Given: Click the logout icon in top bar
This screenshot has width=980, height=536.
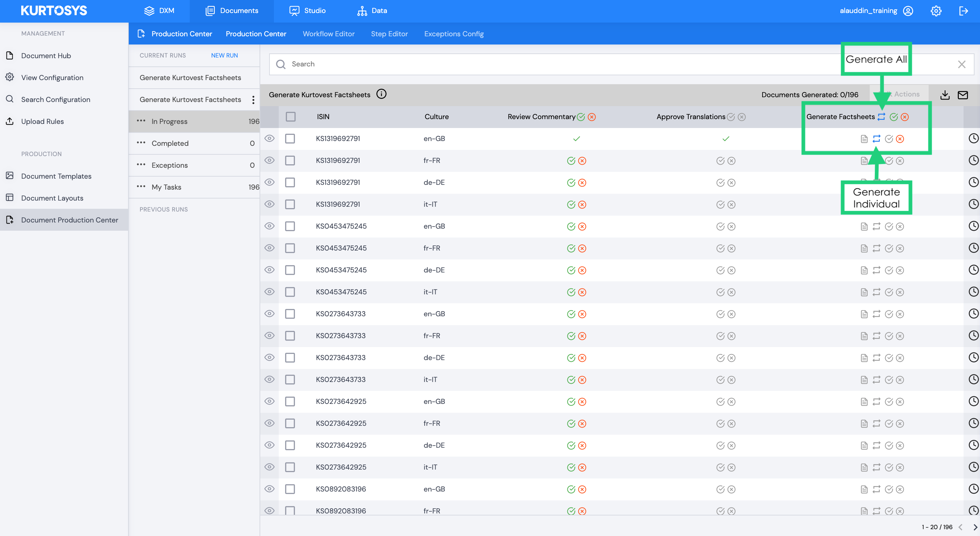Looking at the screenshot, I should tap(963, 11).
